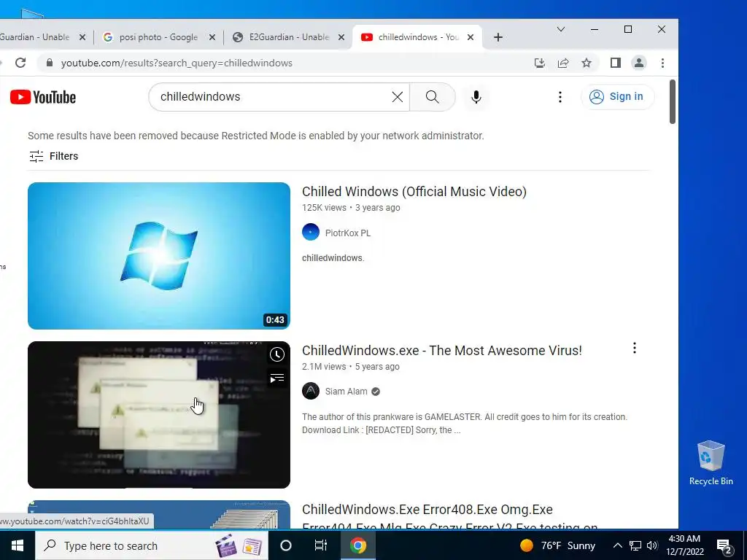Screen dimensions: 747x560
Task: Open Chrome profile avatar
Action: 639,63
